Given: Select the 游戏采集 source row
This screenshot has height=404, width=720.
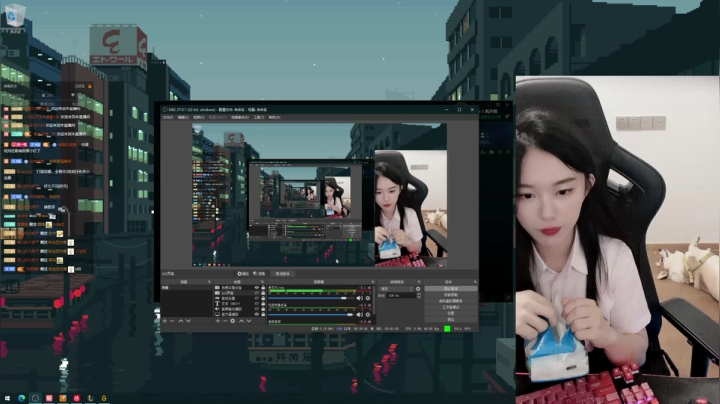Looking at the screenshot, I should click(x=239, y=298).
